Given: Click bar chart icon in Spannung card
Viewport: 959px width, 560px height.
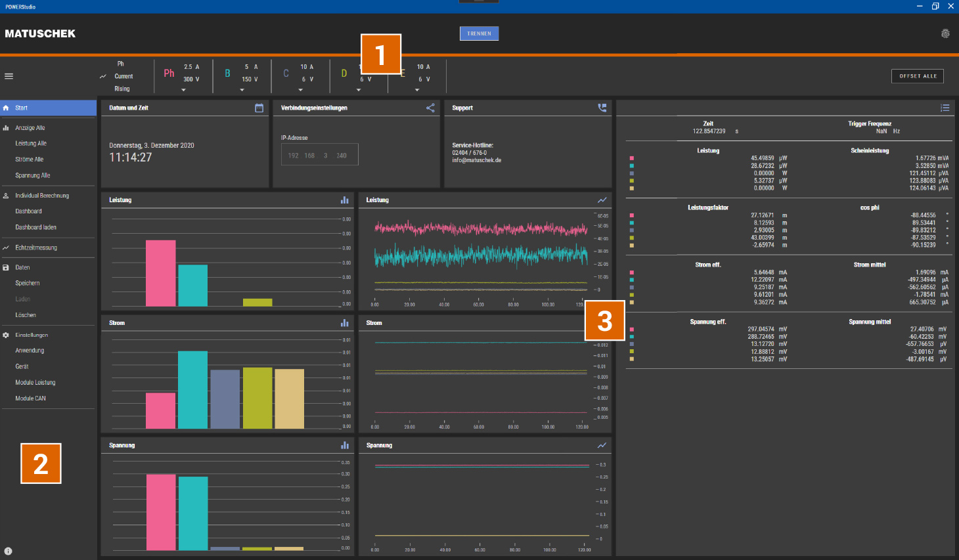Looking at the screenshot, I should 345,445.
